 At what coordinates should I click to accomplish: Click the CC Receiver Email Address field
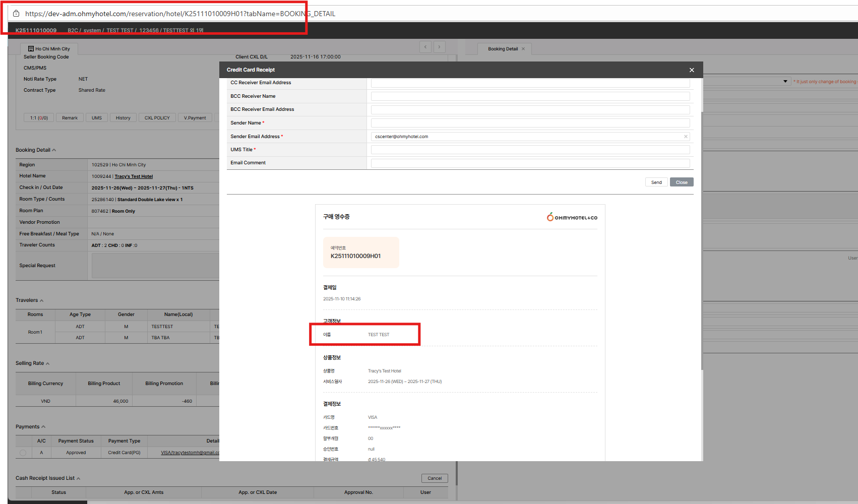click(x=530, y=83)
